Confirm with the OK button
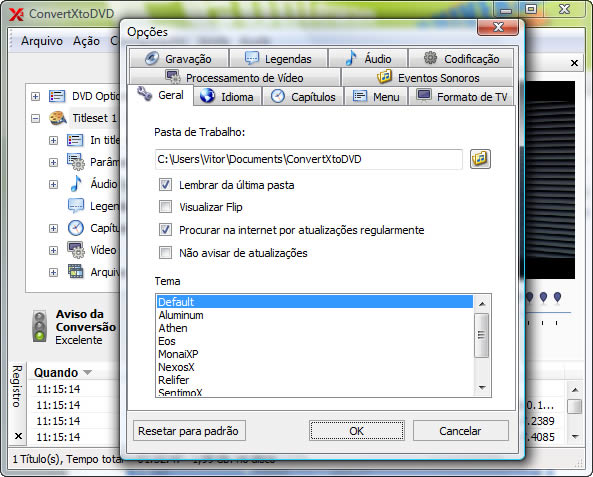 (x=357, y=431)
